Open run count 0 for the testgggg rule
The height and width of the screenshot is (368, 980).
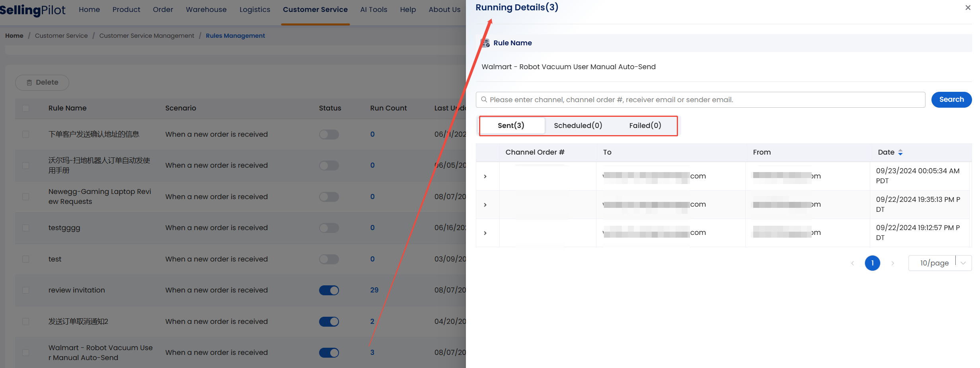pyautogui.click(x=372, y=228)
